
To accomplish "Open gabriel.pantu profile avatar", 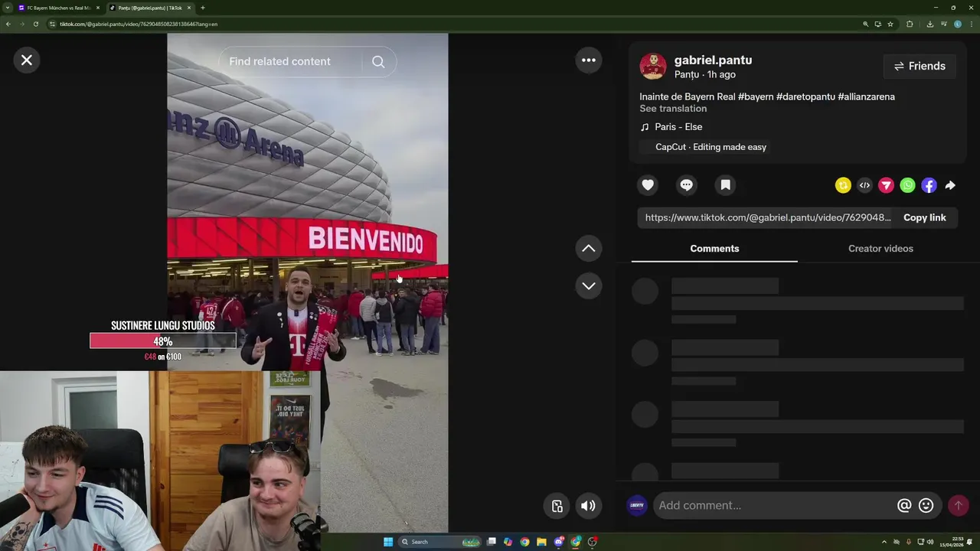I will pyautogui.click(x=653, y=67).
